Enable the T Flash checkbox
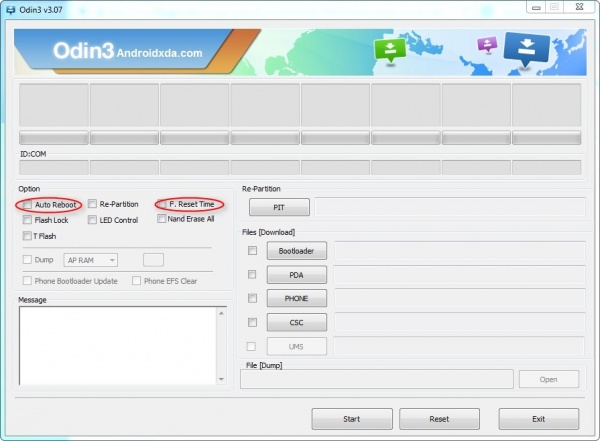The height and width of the screenshot is (441, 600). click(x=27, y=236)
